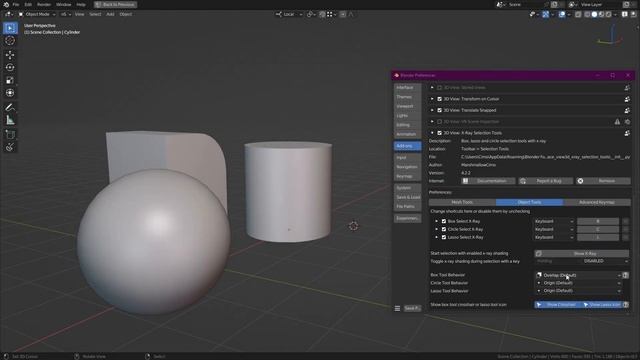Switch to solid viewport shading mode
The width and height of the screenshot is (640, 360).
pos(594,14)
